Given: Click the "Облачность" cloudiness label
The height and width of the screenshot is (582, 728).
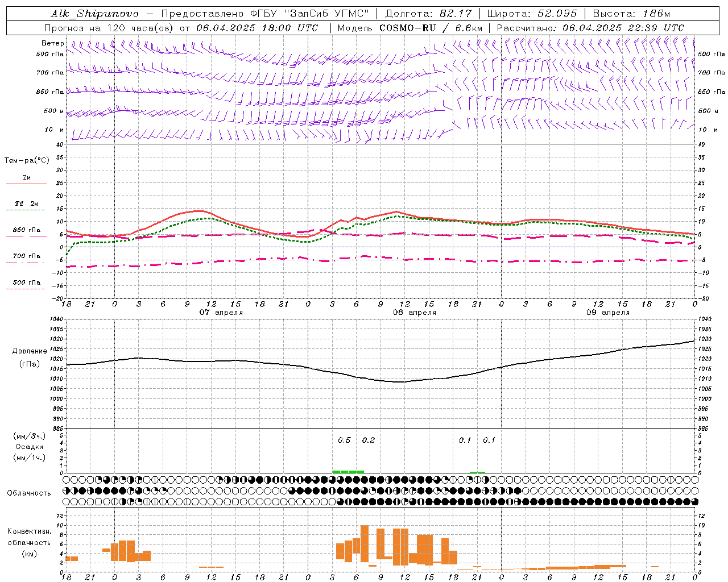Looking at the screenshot, I should pos(29,493).
